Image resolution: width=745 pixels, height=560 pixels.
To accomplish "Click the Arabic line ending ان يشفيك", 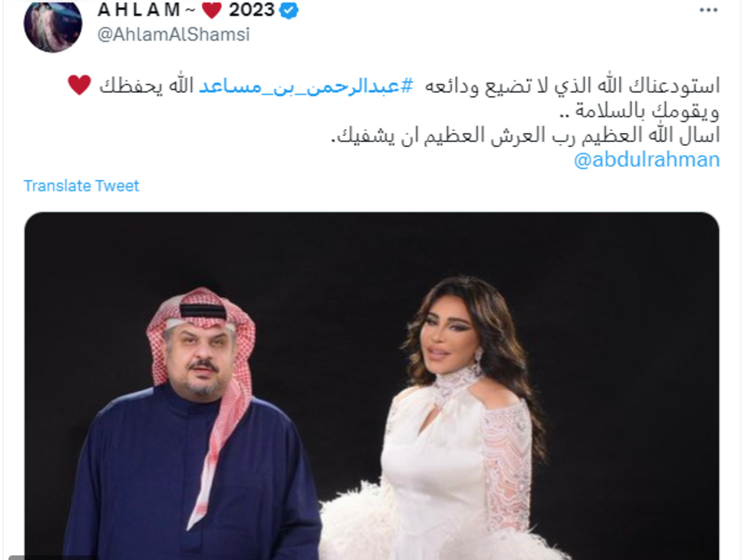I will pos(525,136).
